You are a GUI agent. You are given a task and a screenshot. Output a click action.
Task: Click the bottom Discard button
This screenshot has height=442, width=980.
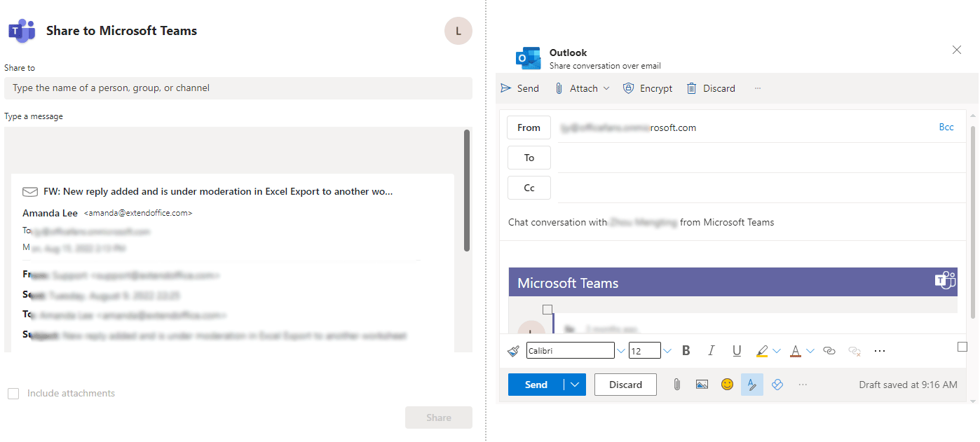(x=625, y=385)
